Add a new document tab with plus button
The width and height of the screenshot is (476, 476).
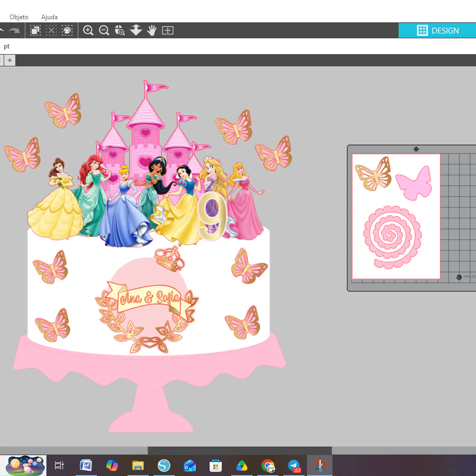10,60
